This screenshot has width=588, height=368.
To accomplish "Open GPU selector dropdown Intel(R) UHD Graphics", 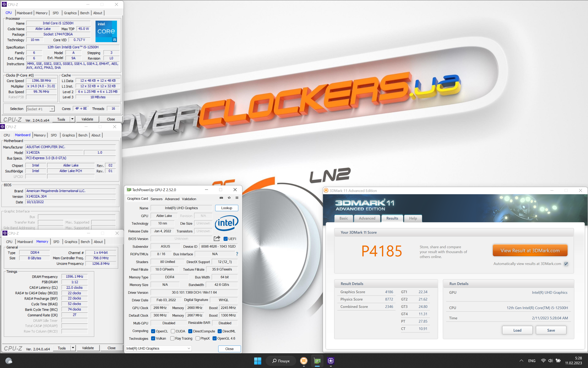I will point(158,348).
